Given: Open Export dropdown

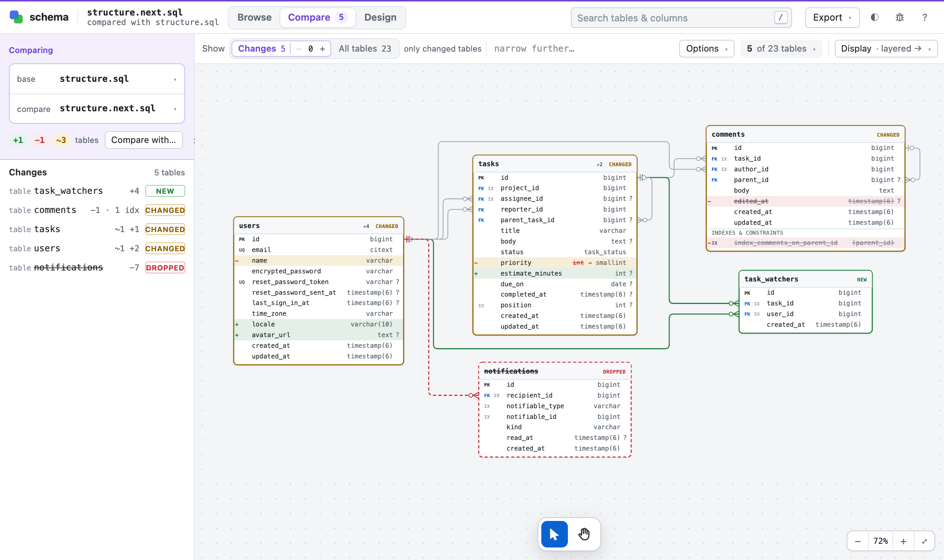Looking at the screenshot, I should click(832, 17).
